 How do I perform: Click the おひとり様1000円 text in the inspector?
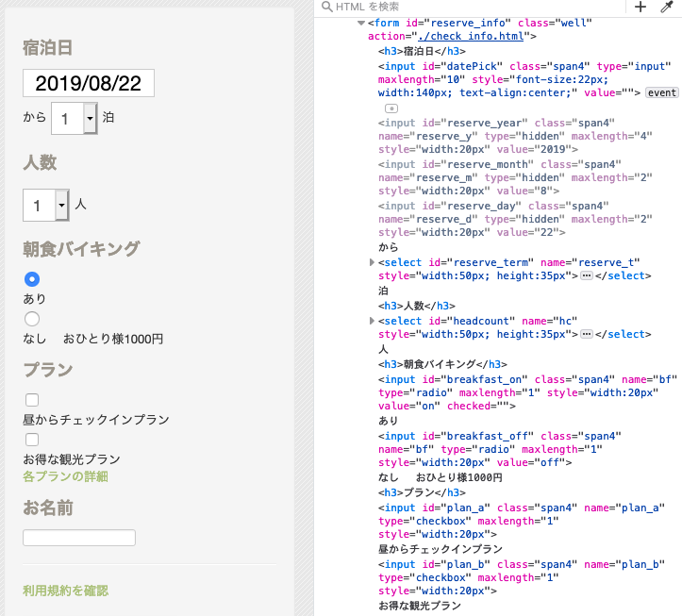coord(459,477)
